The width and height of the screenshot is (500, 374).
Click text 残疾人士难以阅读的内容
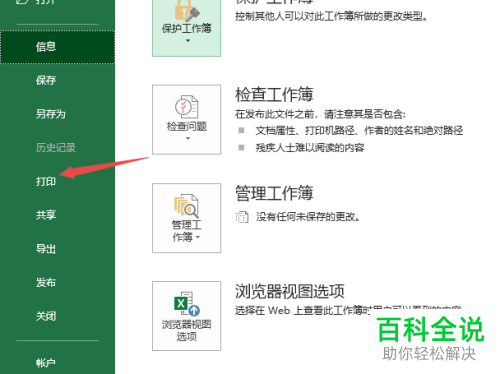310,148
